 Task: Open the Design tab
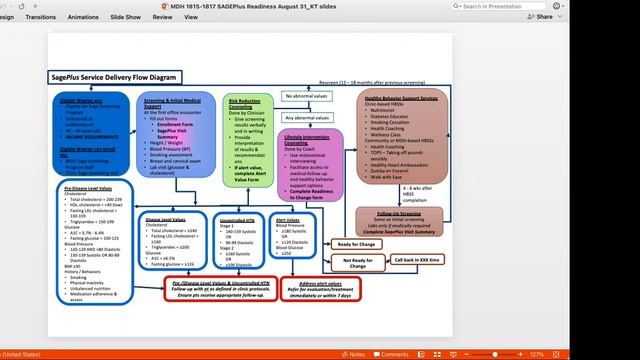(x=7, y=17)
